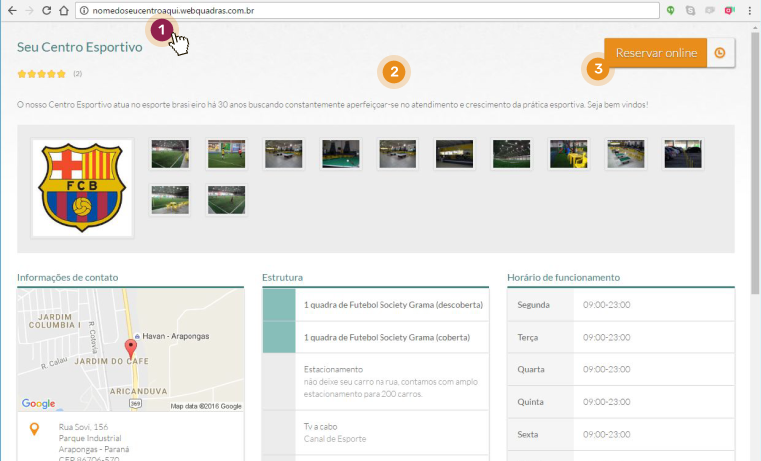Go to browser home page icon
The width and height of the screenshot is (761, 461).
pyautogui.click(x=63, y=9)
